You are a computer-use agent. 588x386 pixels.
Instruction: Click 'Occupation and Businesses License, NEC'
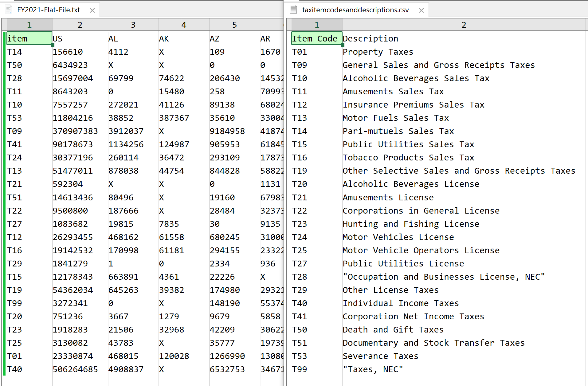coord(444,277)
